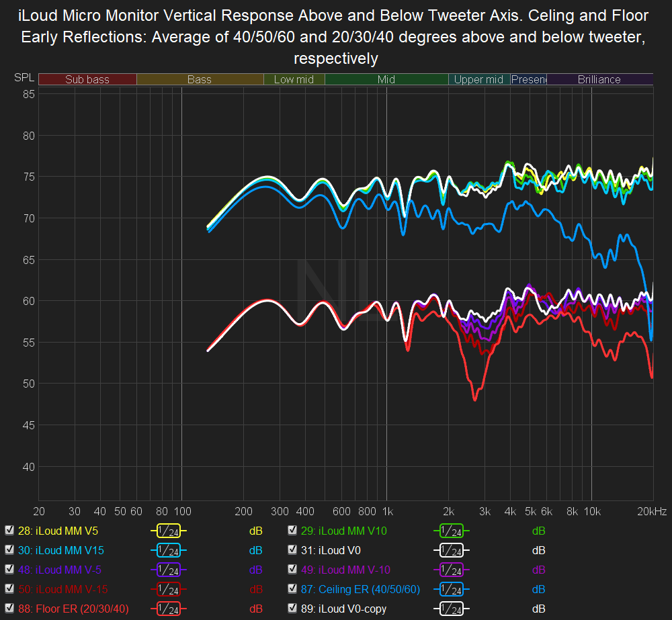This screenshot has width=672, height=620.
Task: Click the blue 1/24 icon for Ceiling ER
Action: point(452,589)
